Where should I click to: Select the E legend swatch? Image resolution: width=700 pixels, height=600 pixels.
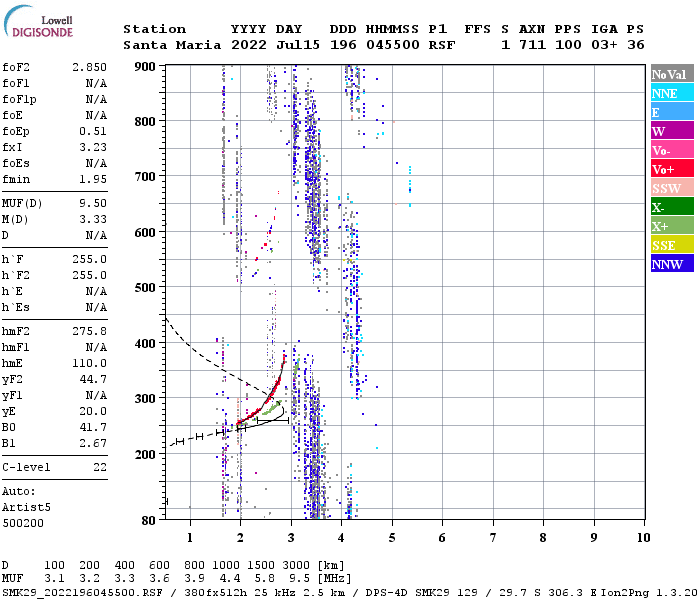tap(672, 112)
